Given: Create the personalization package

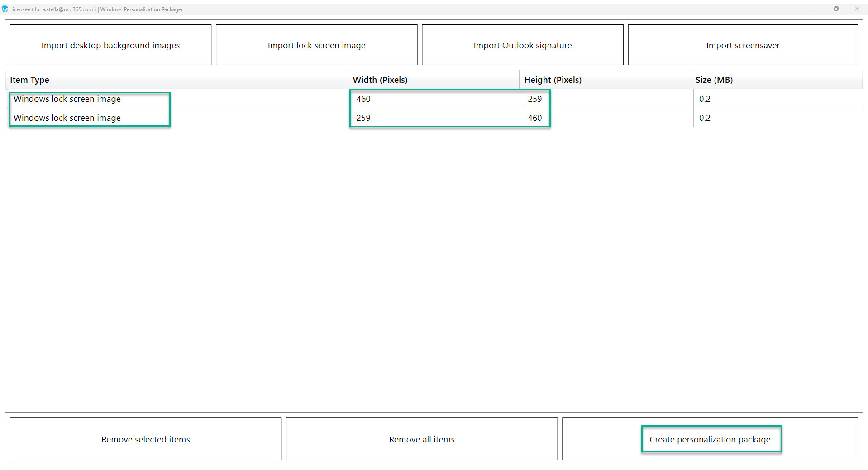Looking at the screenshot, I should click(x=710, y=439).
